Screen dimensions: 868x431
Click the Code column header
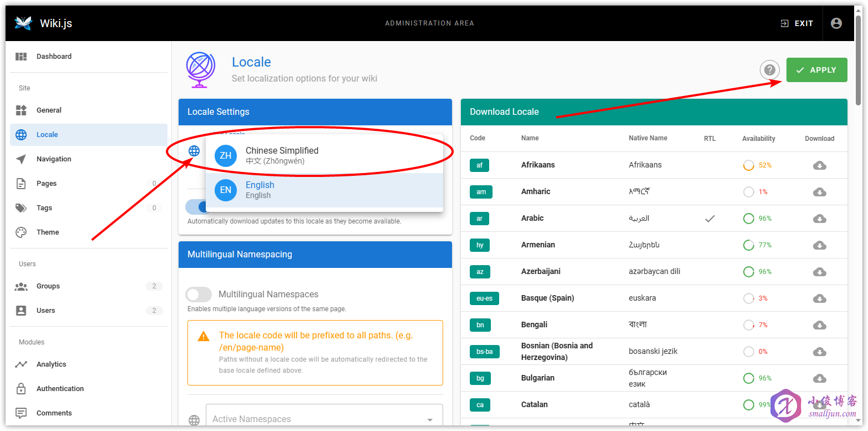pyautogui.click(x=478, y=138)
